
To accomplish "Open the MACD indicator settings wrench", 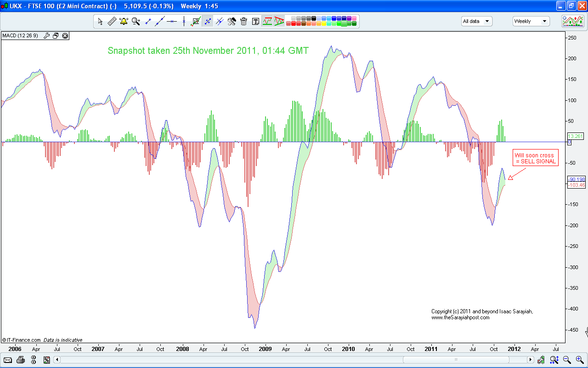I will pos(46,35).
